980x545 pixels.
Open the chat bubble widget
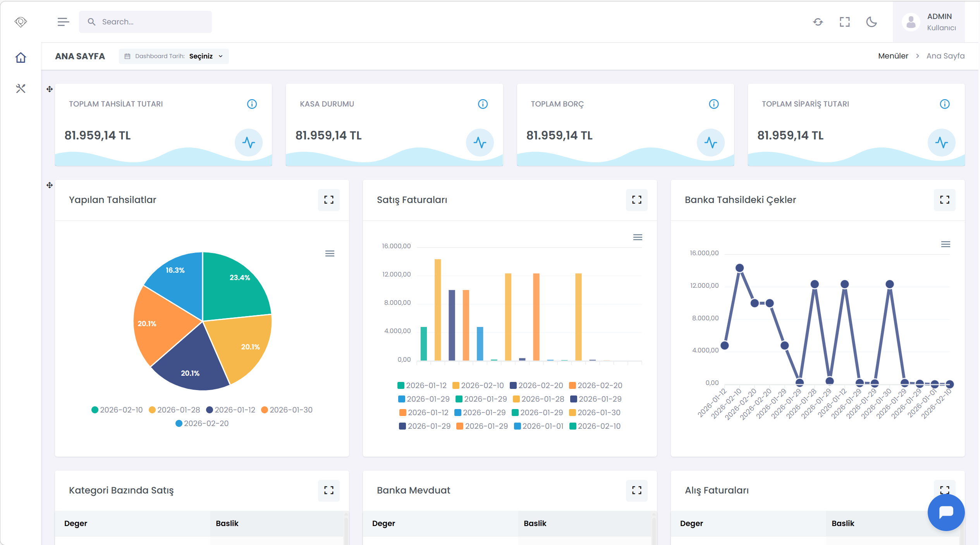coord(946,512)
